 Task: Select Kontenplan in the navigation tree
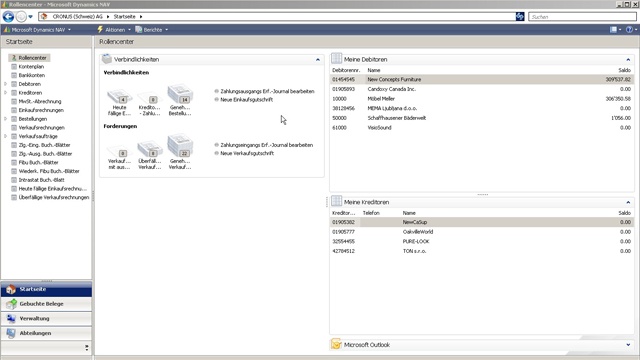[x=31, y=67]
